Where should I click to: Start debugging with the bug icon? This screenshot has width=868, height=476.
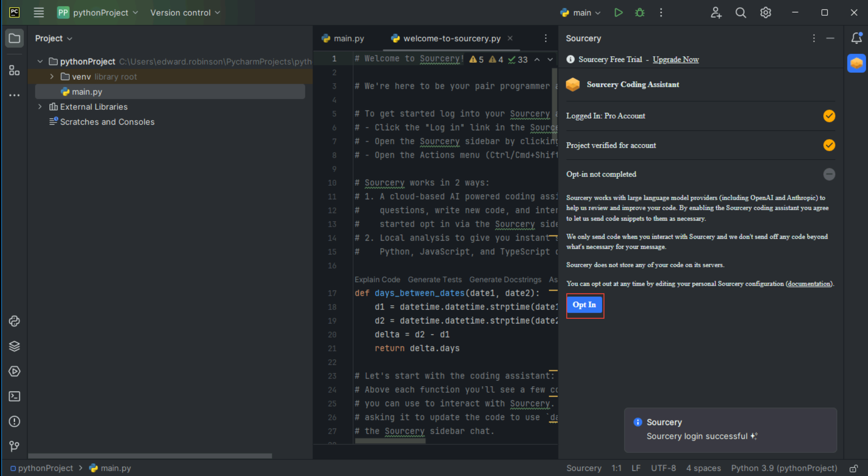click(639, 13)
